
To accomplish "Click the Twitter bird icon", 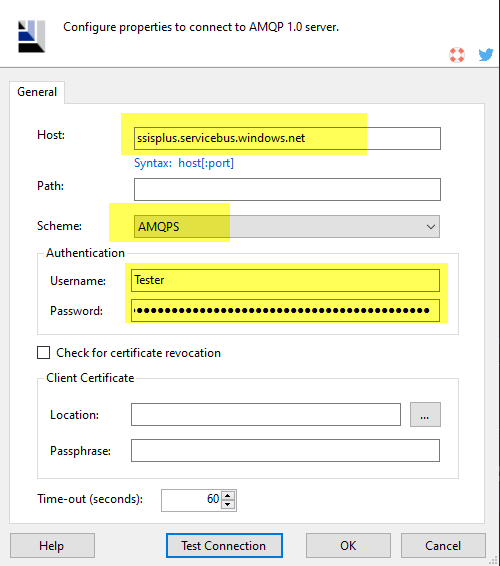I will (486, 55).
